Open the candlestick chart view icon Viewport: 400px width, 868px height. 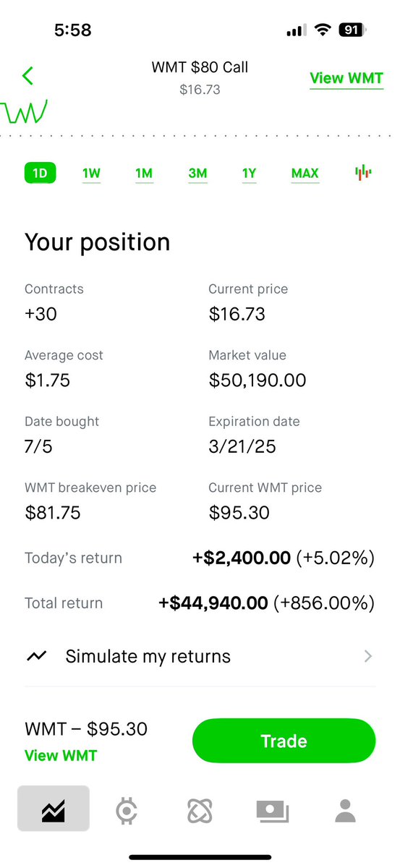(x=363, y=173)
